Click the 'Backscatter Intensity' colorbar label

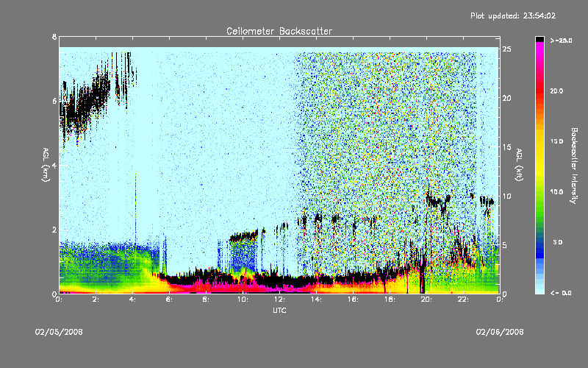pyautogui.click(x=574, y=166)
